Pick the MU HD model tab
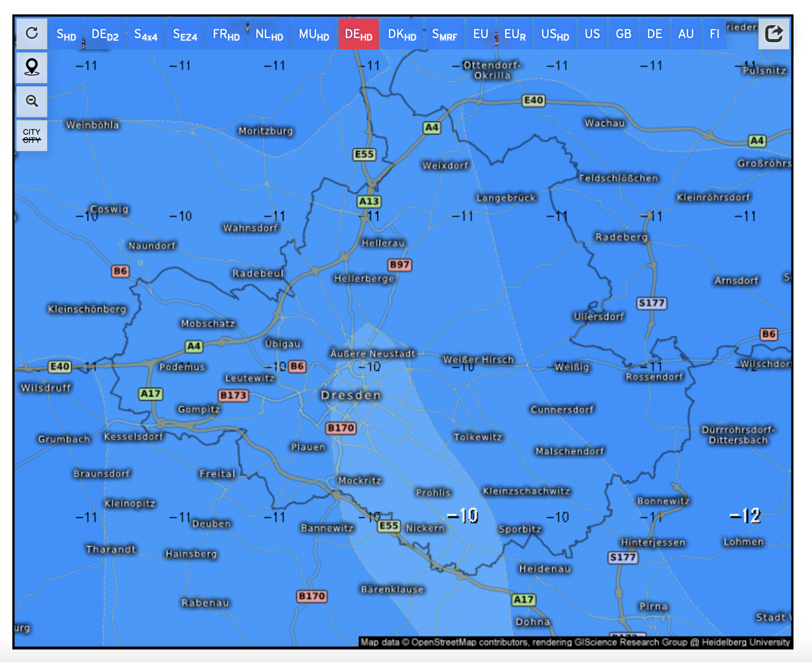 pos(314,34)
